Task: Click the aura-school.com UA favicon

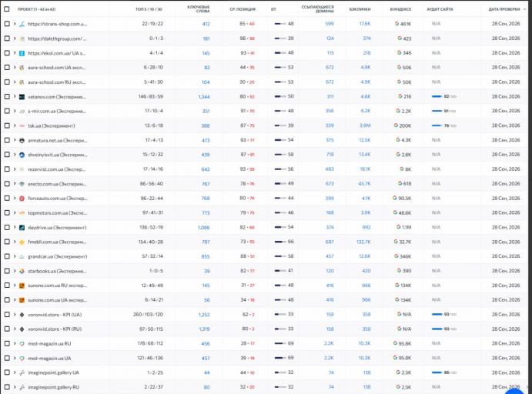Action: tap(22, 68)
